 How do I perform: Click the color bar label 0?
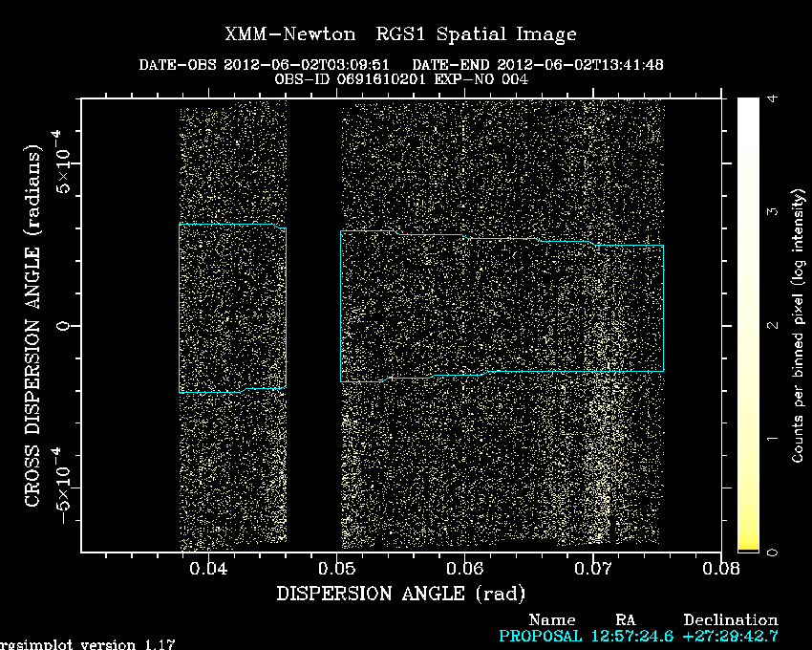pos(772,552)
